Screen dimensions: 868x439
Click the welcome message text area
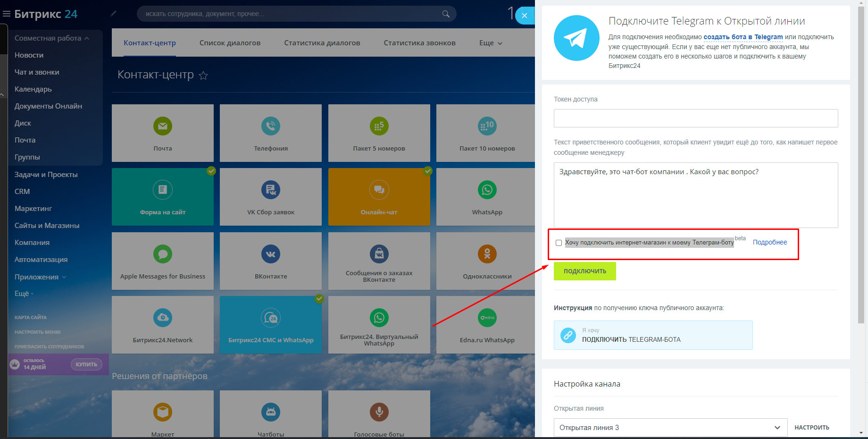(x=696, y=195)
